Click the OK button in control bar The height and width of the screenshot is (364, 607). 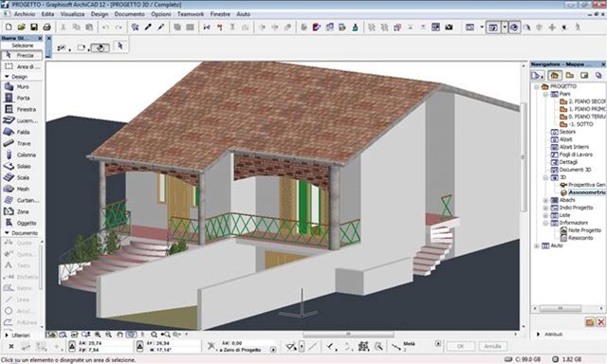click(x=460, y=346)
